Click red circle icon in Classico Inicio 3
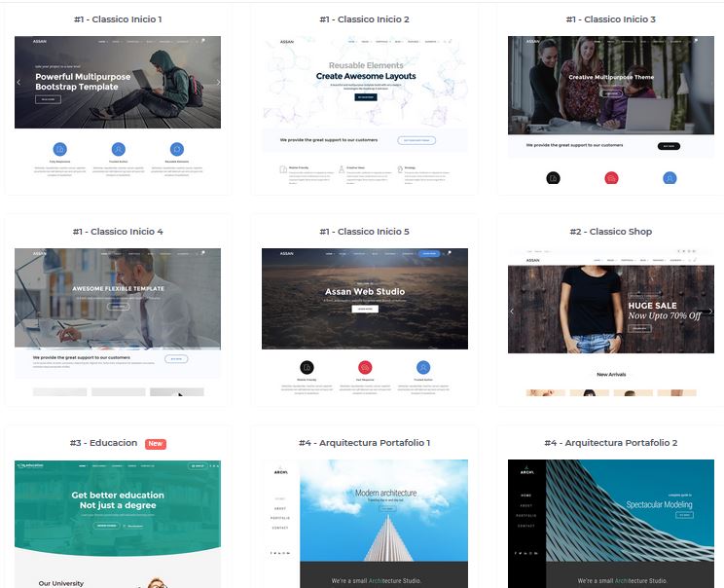 click(x=611, y=178)
